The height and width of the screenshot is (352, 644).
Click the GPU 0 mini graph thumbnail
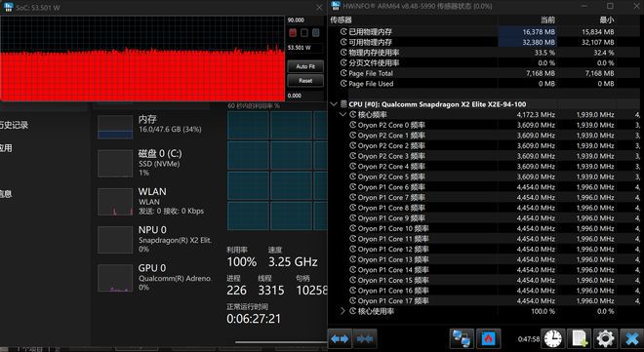(x=115, y=278)
